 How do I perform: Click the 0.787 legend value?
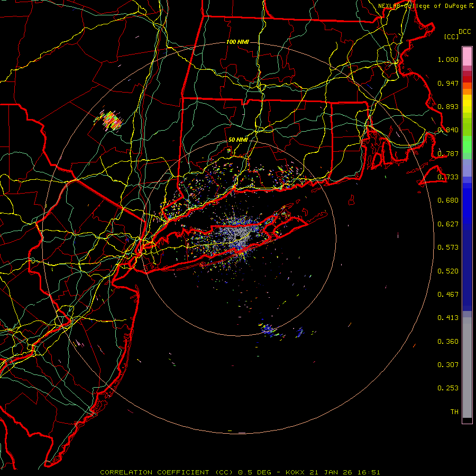click(x=448, y=153)
